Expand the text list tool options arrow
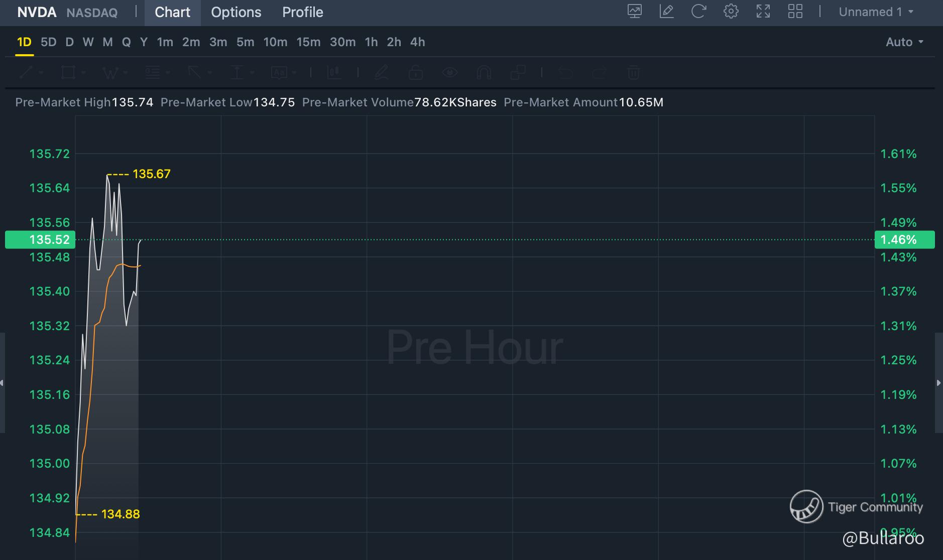This screenshot has height=560, width=943. pos(168,73)
